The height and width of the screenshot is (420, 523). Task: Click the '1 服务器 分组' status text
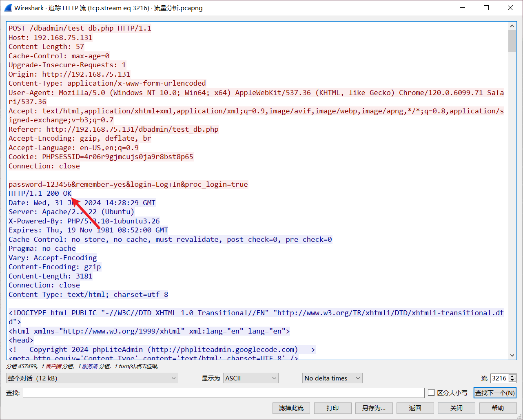pos(94,366)
